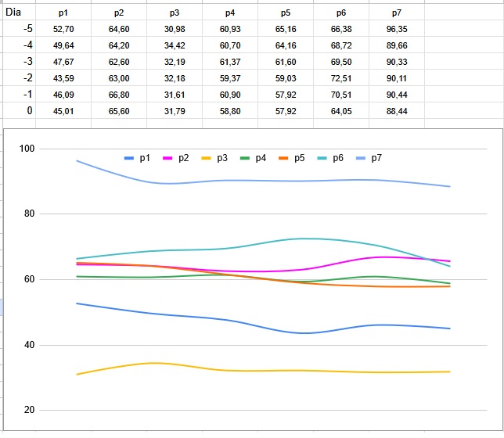Click the p1 column header cell
The width and height of the screenshot is (504, 438).
pyautogui.click(x=63, y=13)
